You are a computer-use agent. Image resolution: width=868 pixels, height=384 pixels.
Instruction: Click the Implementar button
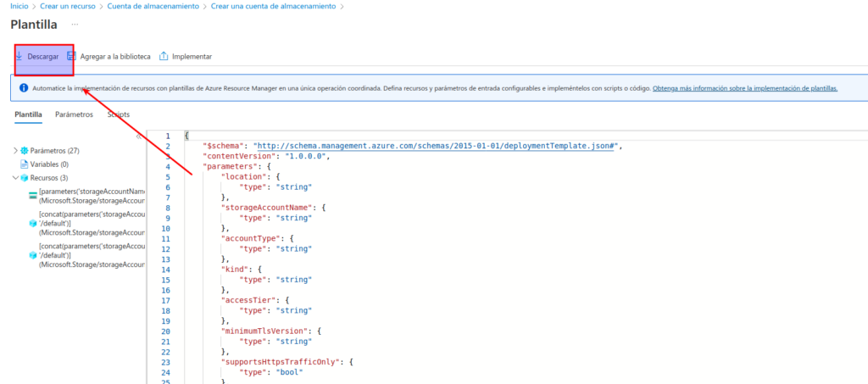tap(186, 57)
